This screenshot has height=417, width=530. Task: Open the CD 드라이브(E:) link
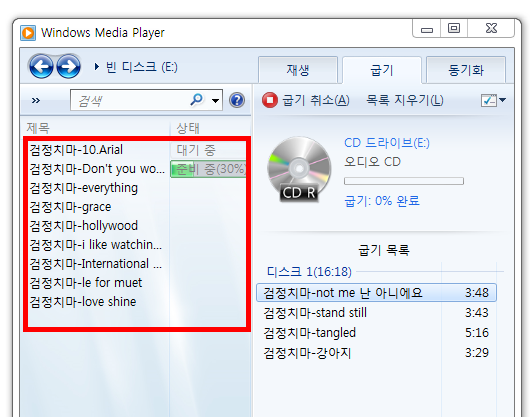(387, 143)
